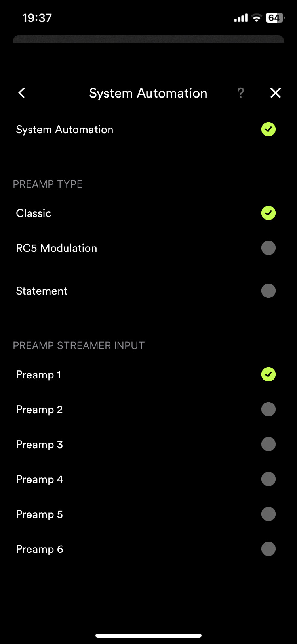Viewport: 297px width, 644px height.
Task: Select Preamp 1 radio button
Action: click(268, 374)
